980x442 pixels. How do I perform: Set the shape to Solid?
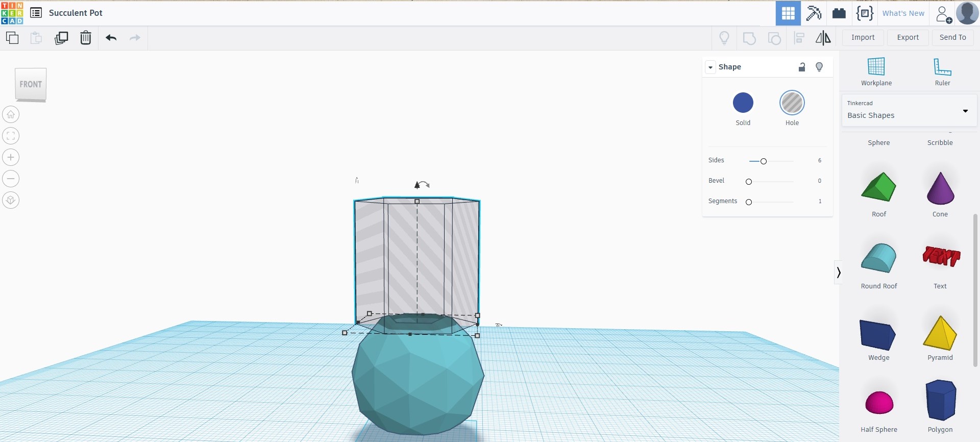[x=743, y=103]
